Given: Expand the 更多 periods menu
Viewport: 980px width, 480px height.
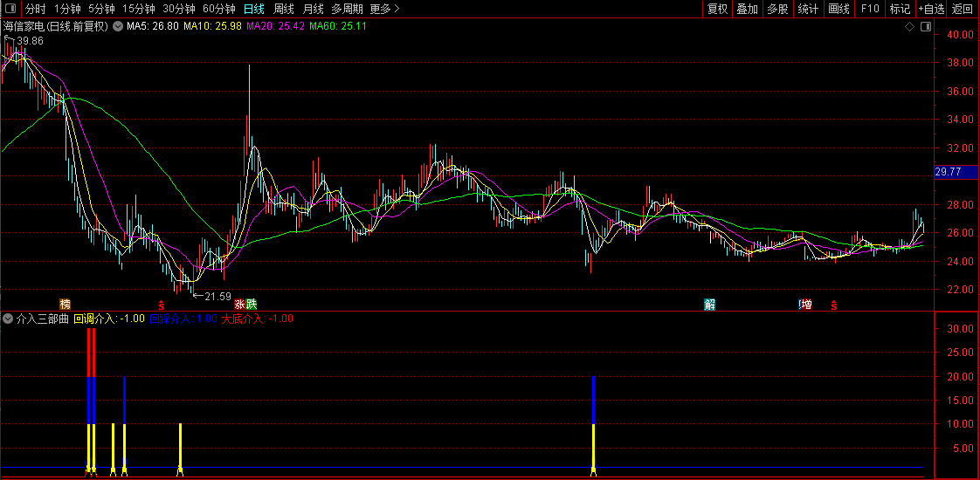Looking at the screenshot, I should 384,9.
